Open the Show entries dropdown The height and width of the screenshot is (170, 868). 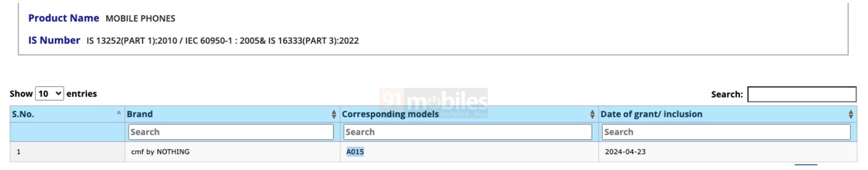coord(50,94)
